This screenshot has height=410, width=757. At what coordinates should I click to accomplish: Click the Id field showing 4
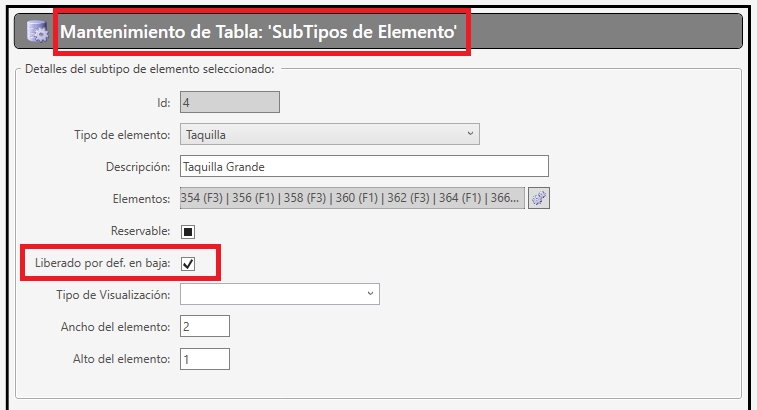(x=230, y=102)
